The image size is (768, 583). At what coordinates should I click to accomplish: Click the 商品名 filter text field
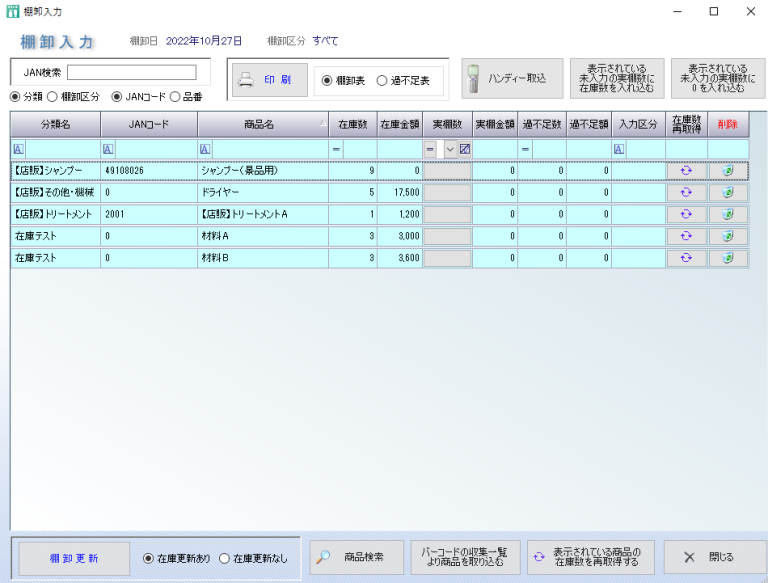(269, 149)
